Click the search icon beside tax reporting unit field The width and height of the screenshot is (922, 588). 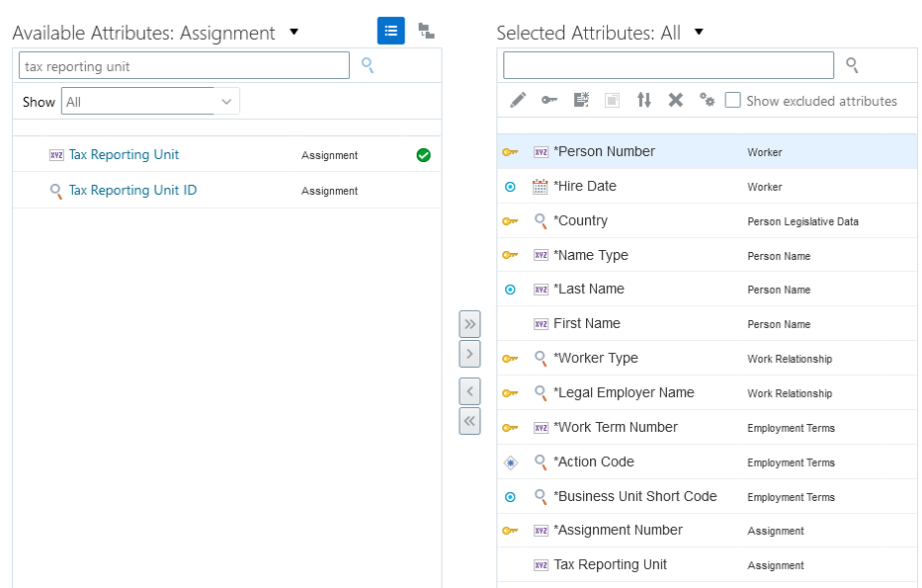[x=368, y=65]
